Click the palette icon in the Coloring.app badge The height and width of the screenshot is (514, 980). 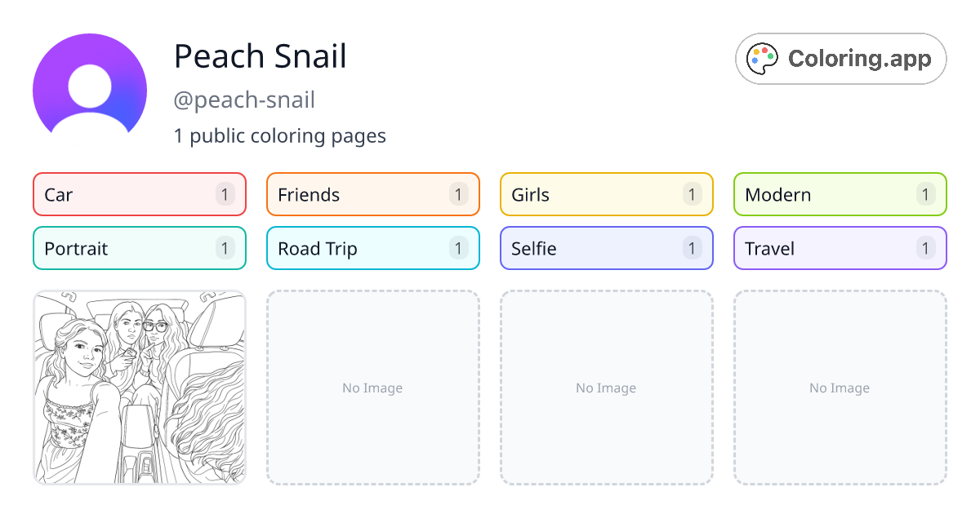[762, 58]
